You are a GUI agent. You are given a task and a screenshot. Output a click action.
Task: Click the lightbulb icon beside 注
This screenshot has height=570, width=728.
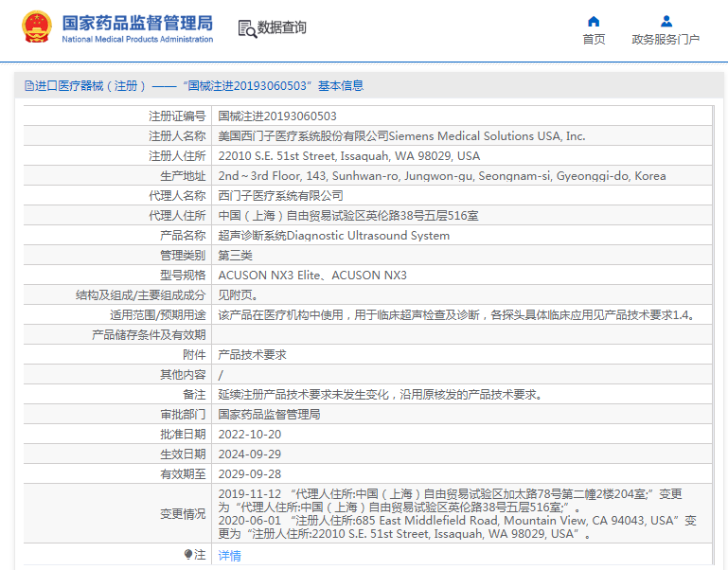pos(188,554)
